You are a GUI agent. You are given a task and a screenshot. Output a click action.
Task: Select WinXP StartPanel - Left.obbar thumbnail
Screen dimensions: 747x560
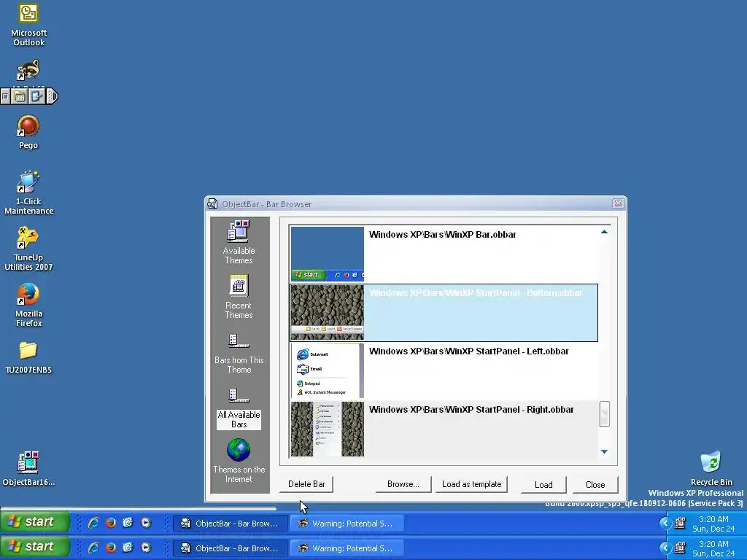pos(328,370)
